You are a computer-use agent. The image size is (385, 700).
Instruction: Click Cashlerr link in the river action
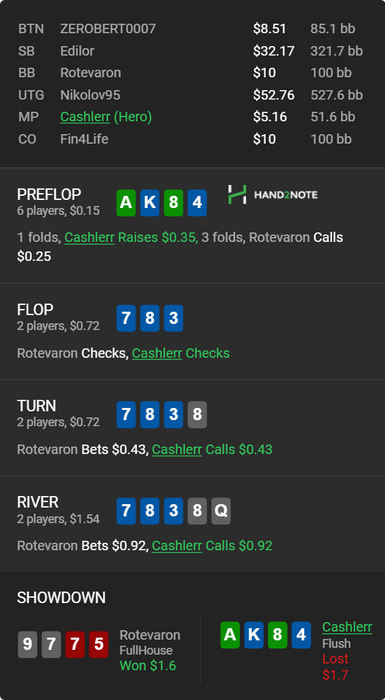pyautogui.click(x=177, y=546)
